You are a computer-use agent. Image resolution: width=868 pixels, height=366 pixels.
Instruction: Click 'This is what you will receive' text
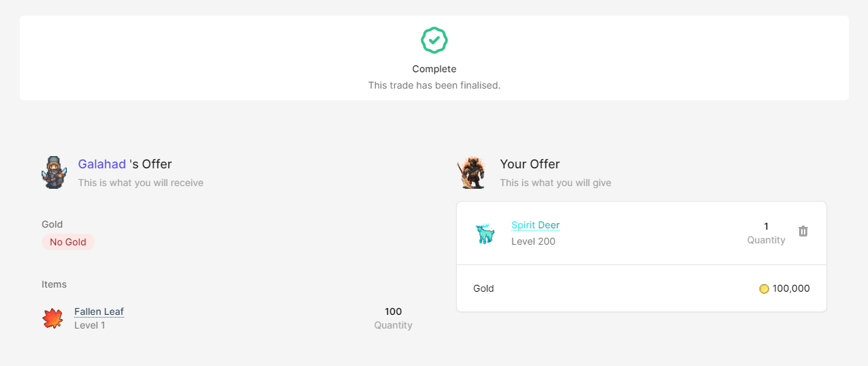[140, 183]
